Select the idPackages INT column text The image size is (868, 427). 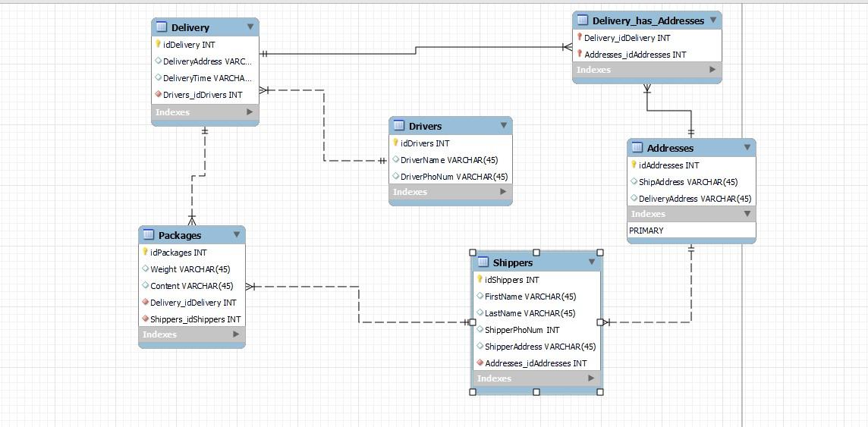click(178, 253)
